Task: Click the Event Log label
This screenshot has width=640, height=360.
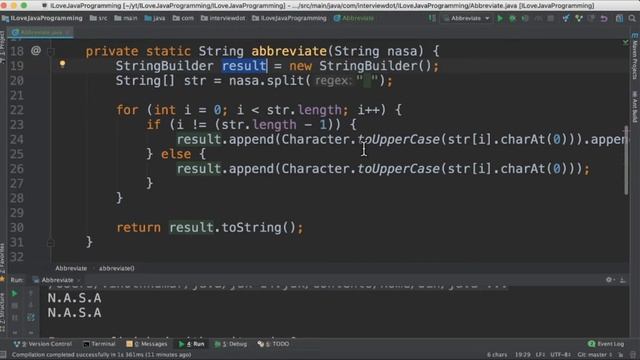Action: click(611, 344)
